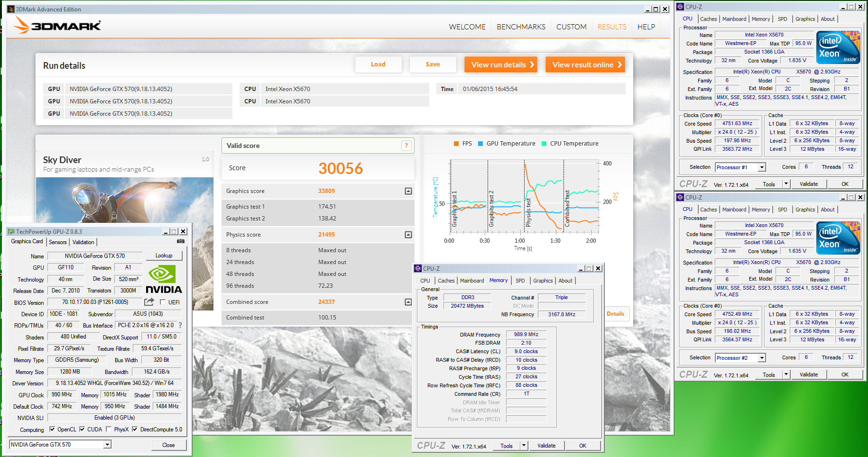Click the performance chart graph area

tap(524, 197)
